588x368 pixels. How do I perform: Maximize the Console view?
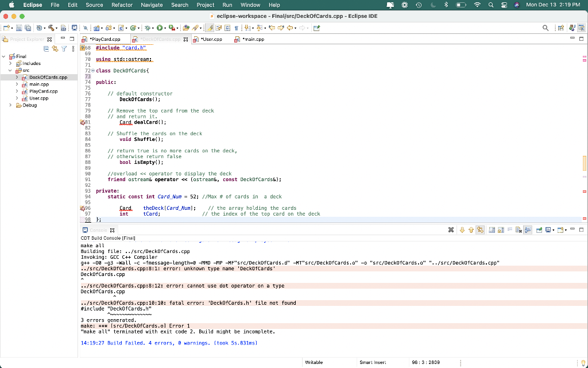(581, 229)
